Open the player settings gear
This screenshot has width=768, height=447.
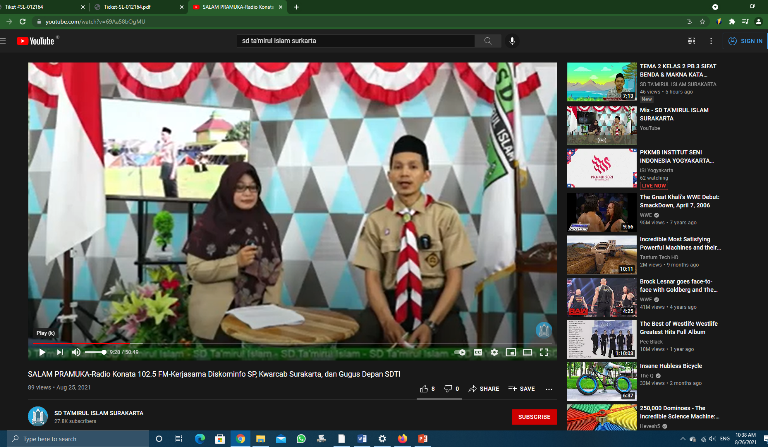[x=494, y=352]
